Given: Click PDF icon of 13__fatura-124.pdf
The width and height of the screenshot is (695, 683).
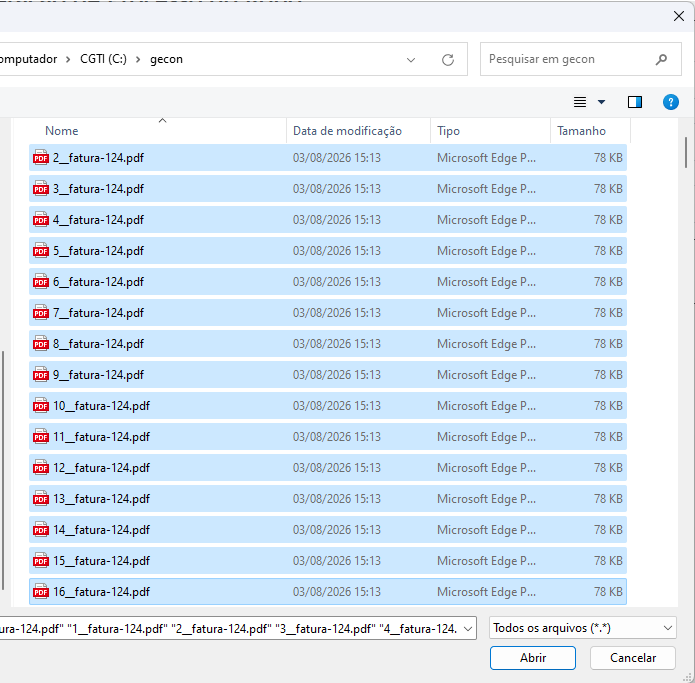Looking at the screenshot, I should click(41, 499).
